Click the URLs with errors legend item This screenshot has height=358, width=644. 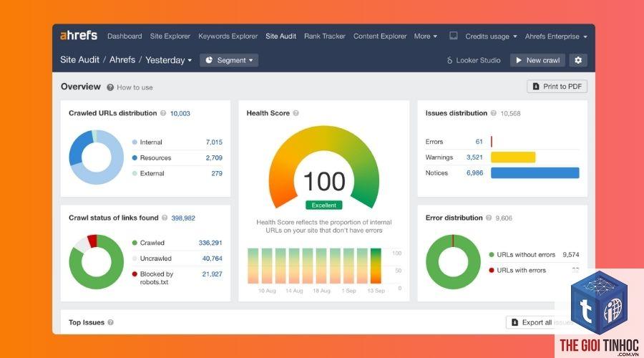tap(517, 271)
